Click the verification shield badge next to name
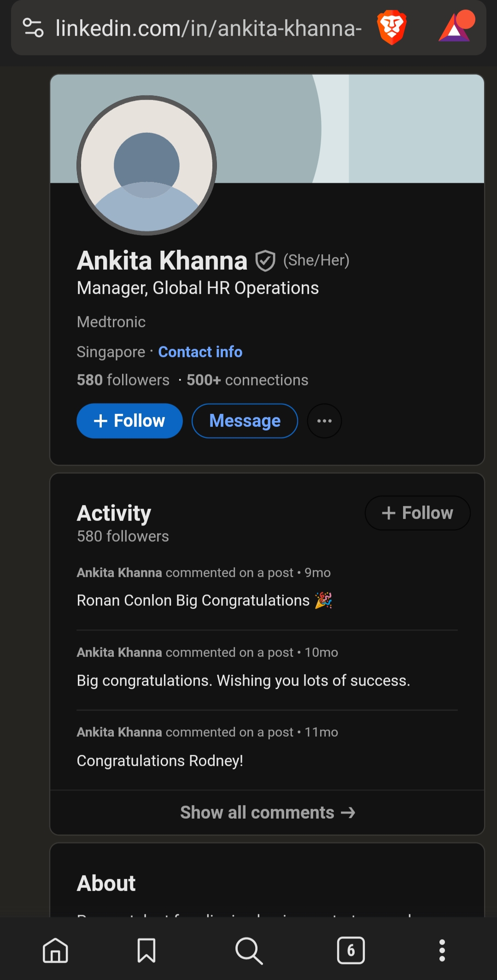The image size is (497, 980). [265, 261]
